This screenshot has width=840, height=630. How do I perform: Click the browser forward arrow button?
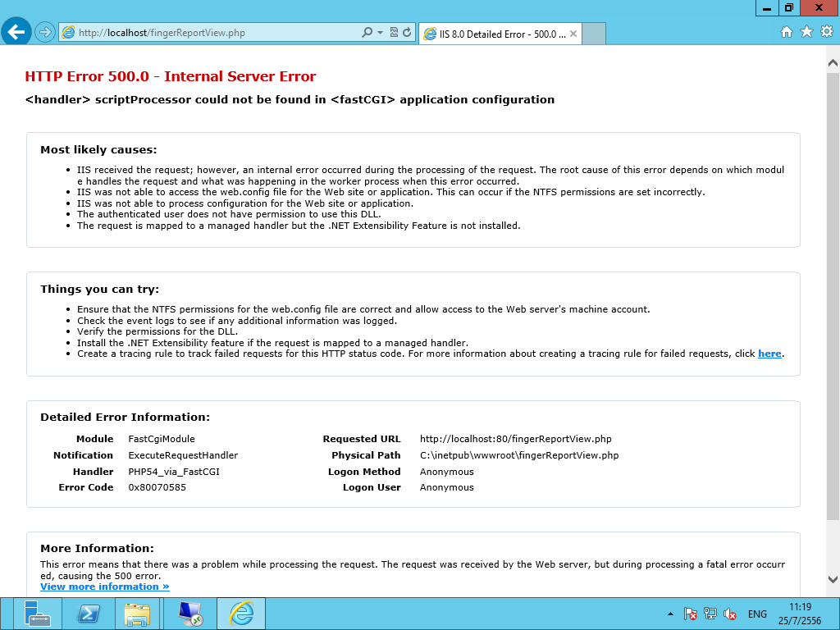(45, 32)
